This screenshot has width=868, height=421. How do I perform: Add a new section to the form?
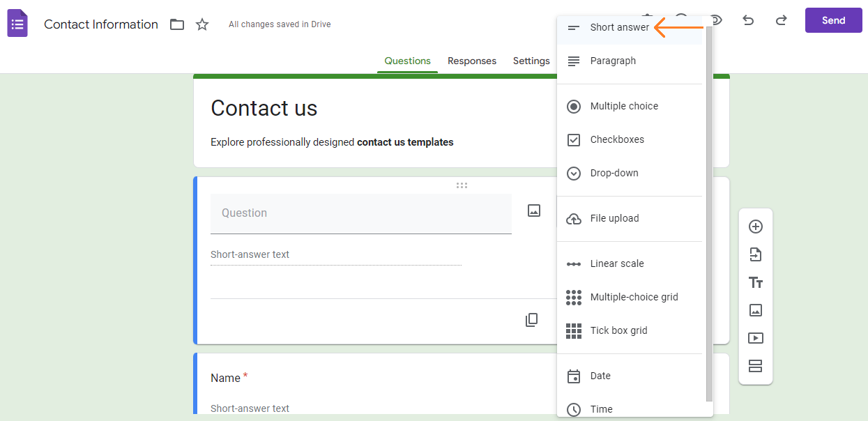pos(756,366)
